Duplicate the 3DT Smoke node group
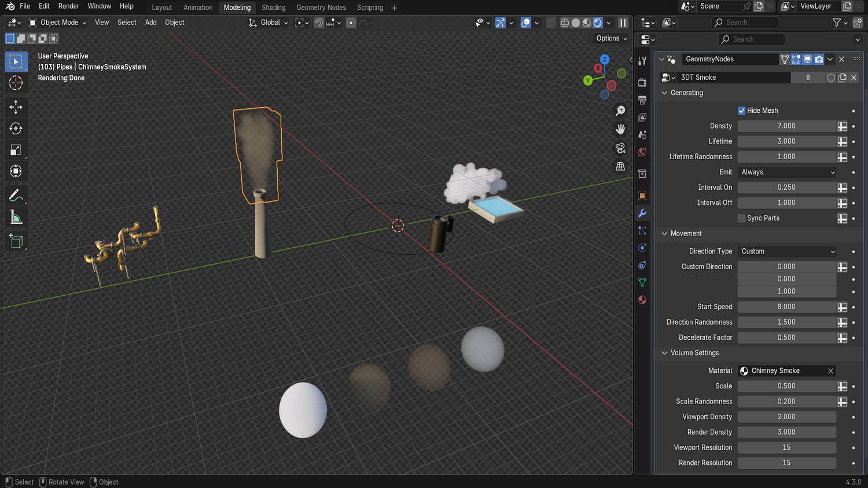Image resolution: width=868 pixels, height=488 pixels. 843,78
